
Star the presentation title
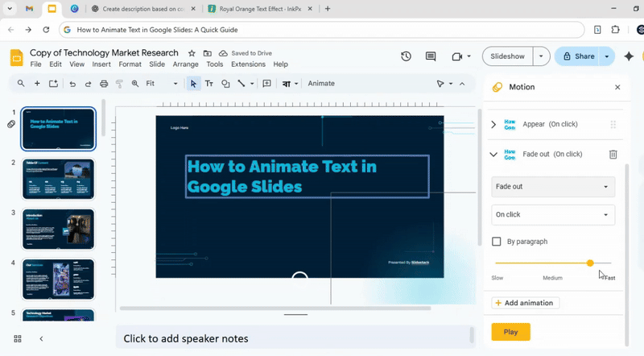tap(192, 52)
